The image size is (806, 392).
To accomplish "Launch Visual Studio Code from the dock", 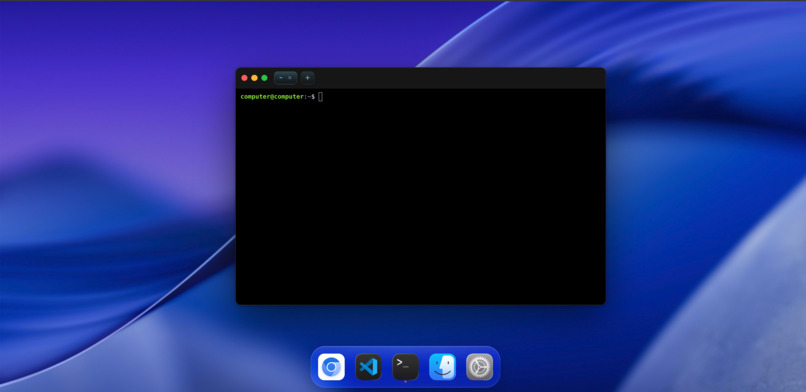I will 368,367.
